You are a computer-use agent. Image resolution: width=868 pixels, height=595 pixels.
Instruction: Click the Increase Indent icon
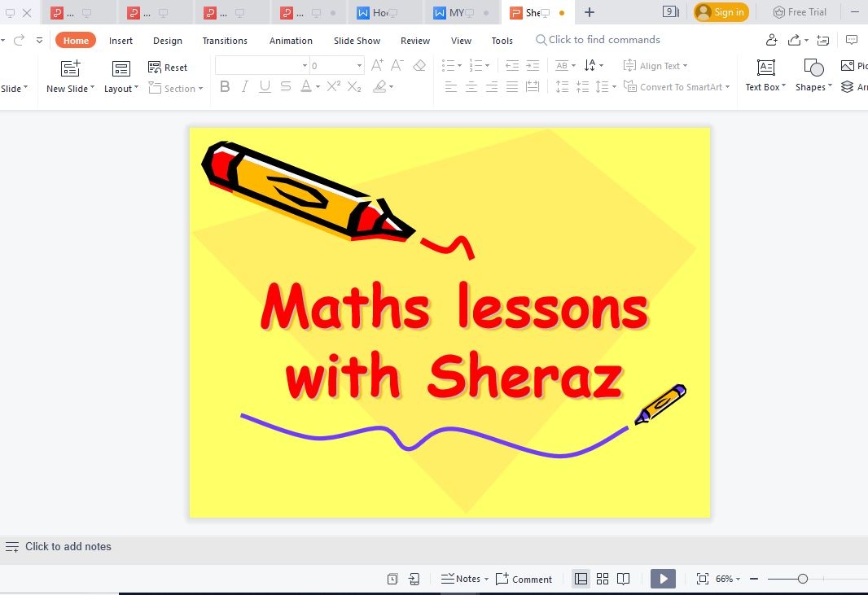click(x=533, y=65)
